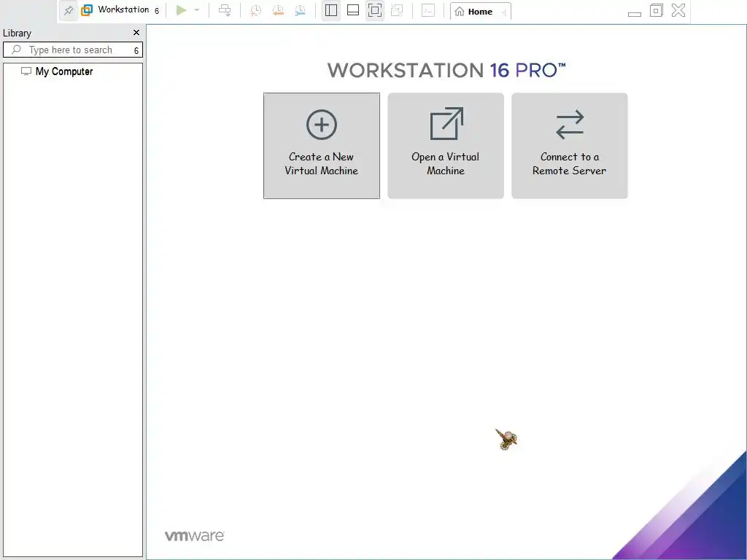Screen dimensions: 747x560
Task: Click the pin icon in the toolbar
Action: (x=69, y=10)
